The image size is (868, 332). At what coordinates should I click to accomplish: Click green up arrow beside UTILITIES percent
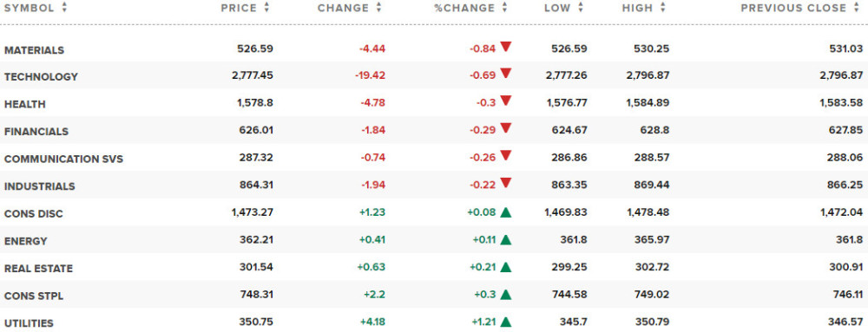coord(505,322)
